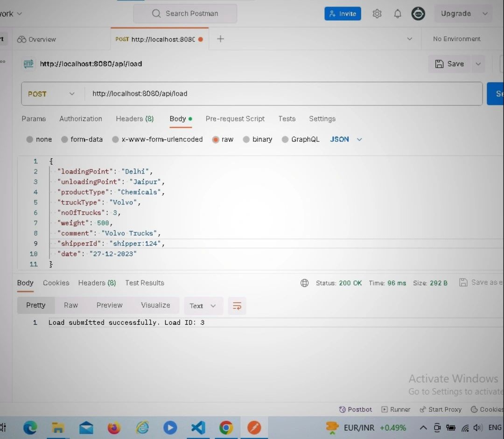This screenshot has width=504, height=439.
Task: Choose the binary body radio option
Action: click(246, 139)
